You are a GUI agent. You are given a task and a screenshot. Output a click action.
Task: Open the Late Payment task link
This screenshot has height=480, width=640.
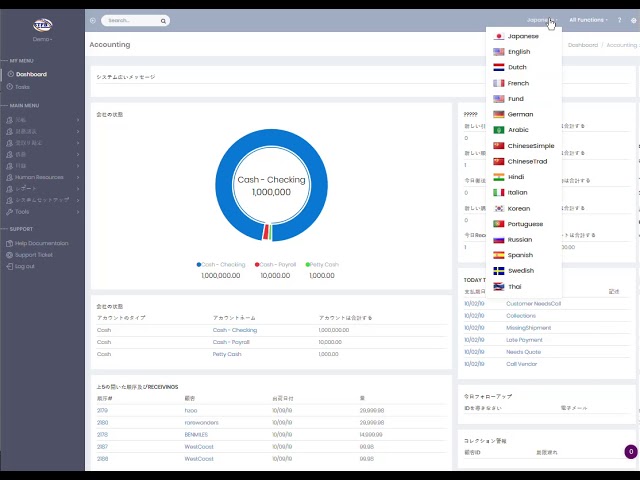pyautogui.click(x=524, y=340)
